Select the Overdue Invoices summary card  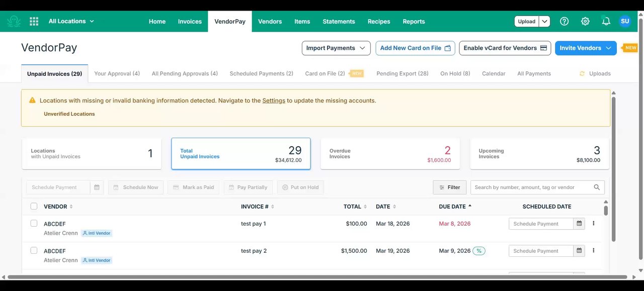pyautogui.click(x=390, y=154)
